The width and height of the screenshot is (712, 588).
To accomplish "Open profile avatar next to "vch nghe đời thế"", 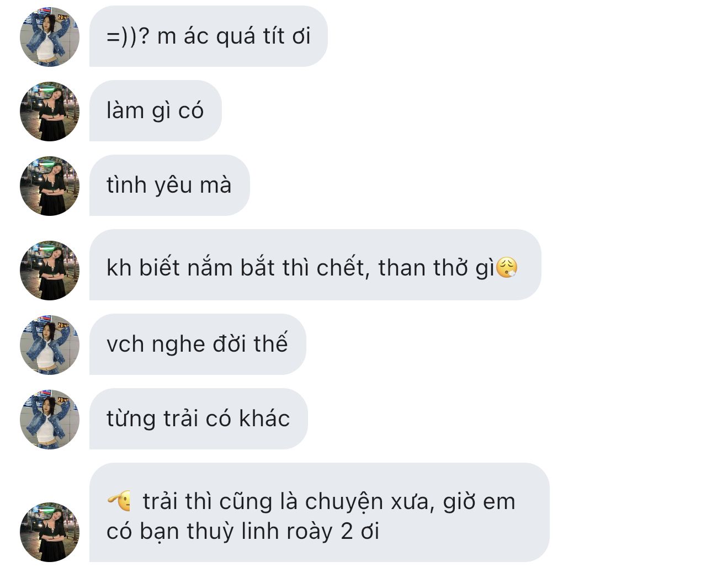I will point(50,345).
